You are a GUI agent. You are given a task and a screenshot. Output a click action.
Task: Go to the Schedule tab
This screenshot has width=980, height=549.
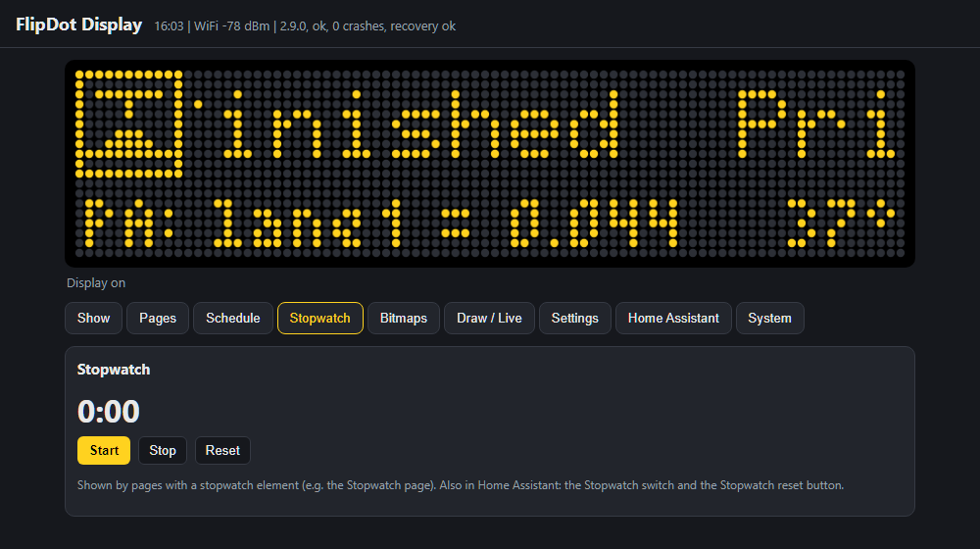233,319
